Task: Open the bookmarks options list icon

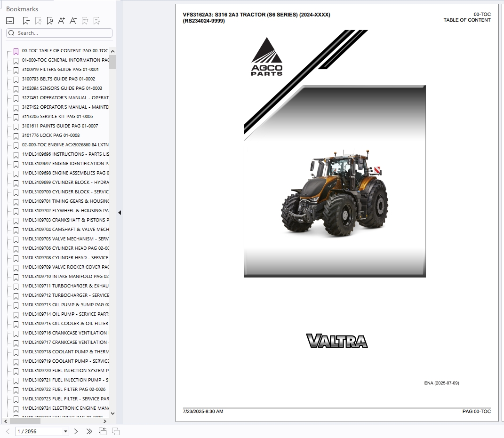Action: pos(10,21)
